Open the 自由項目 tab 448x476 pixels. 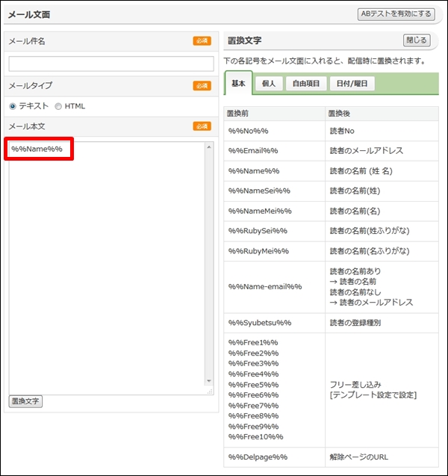coord(306,84)
